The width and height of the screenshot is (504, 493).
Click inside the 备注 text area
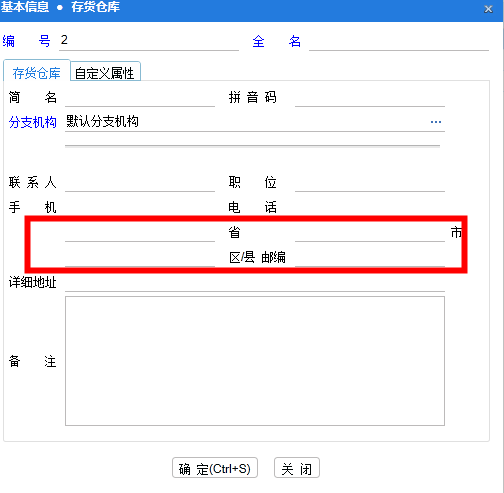255,361
